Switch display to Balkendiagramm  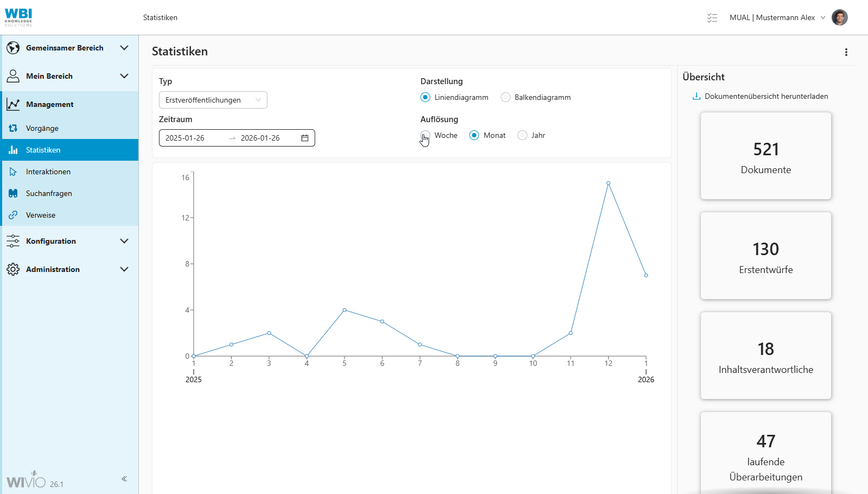coord(506,98)
